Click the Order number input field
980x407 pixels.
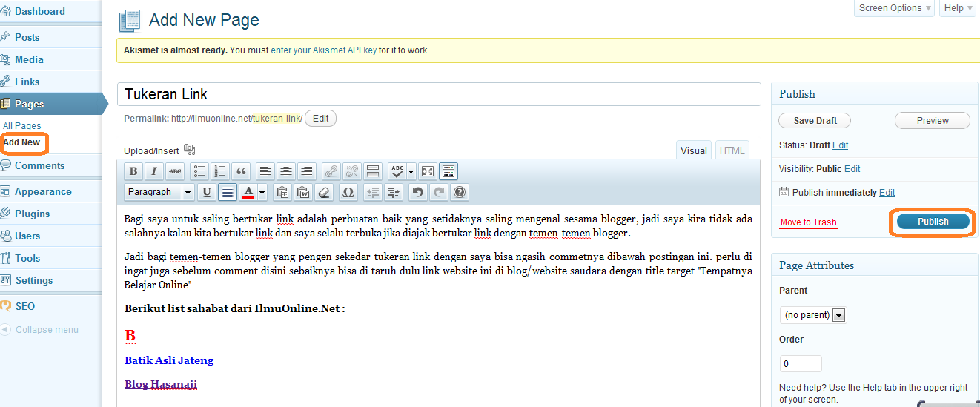pyautogui.click(x=800, y=364)
